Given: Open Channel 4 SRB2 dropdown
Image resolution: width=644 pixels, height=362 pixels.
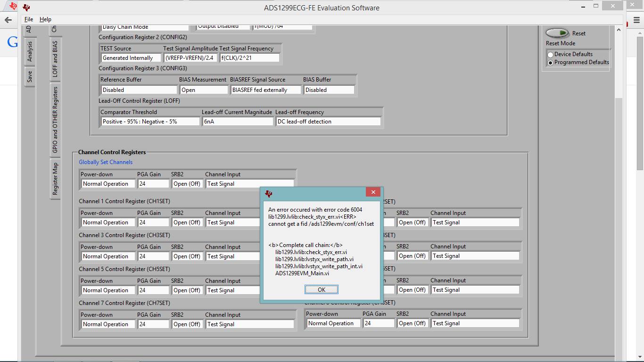Looking at the screenshot, I should (412, 256).
